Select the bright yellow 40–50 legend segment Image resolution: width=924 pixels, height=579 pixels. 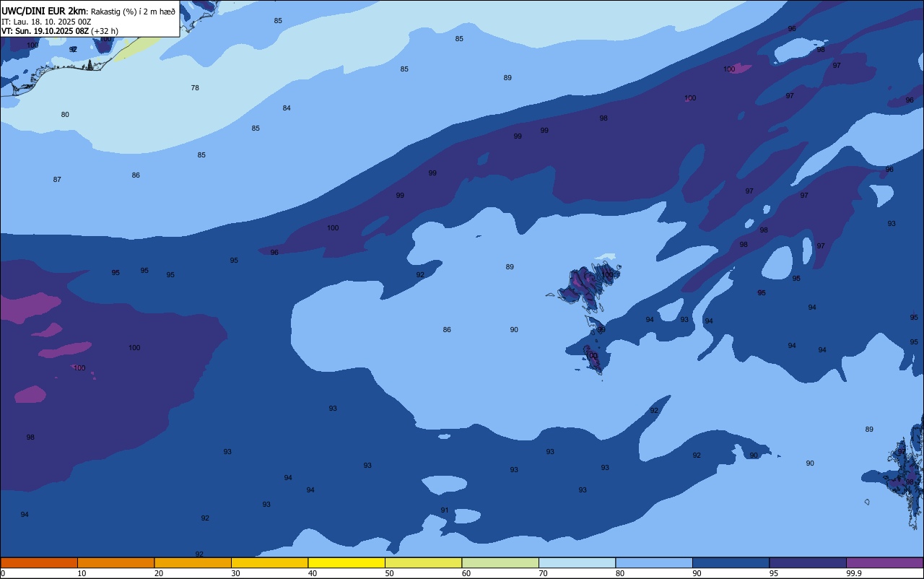tap(346, 562)
